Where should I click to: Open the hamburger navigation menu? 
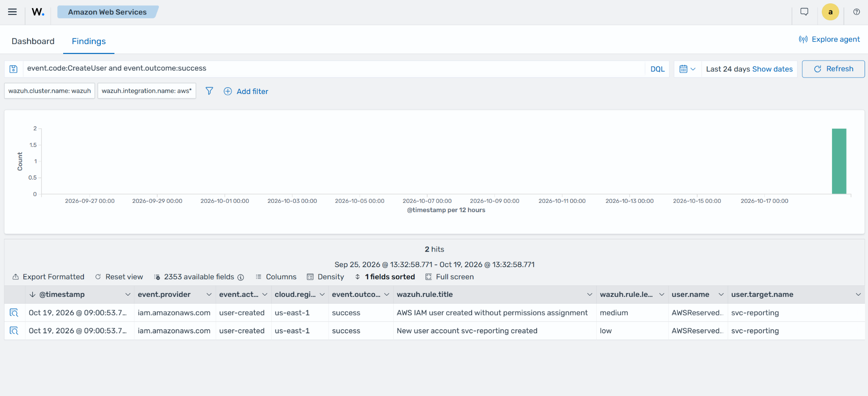12,12
